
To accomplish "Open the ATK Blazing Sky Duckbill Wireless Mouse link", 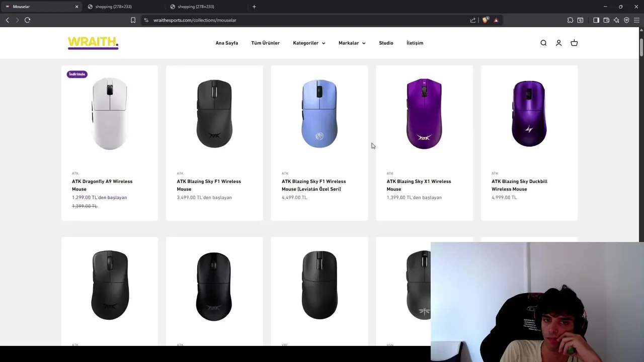I will 519,185.
